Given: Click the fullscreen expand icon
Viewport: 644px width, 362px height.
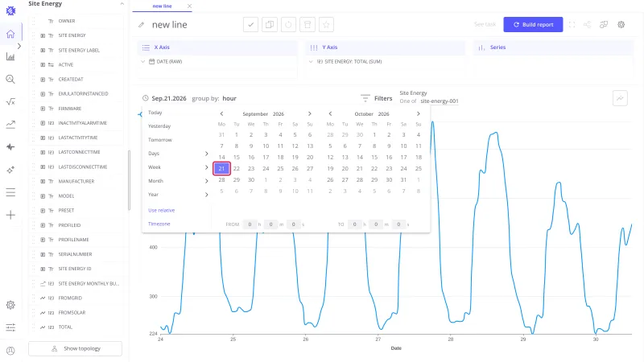Looking at the screenshot, I should click(x=572, y=25).
